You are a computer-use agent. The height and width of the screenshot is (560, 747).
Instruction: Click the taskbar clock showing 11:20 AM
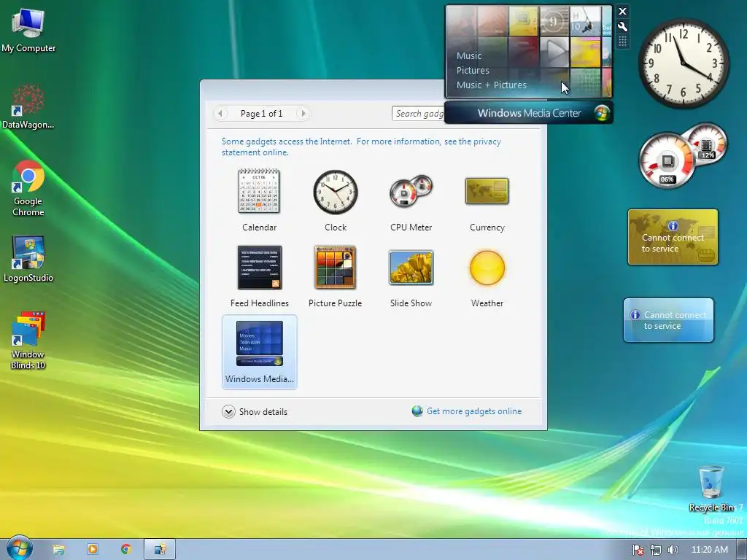(709, 550)
